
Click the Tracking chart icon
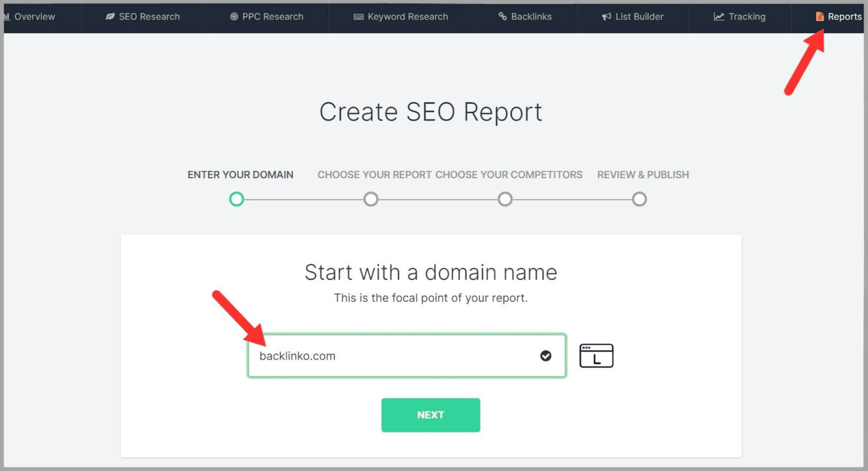[x=719, y=17]
